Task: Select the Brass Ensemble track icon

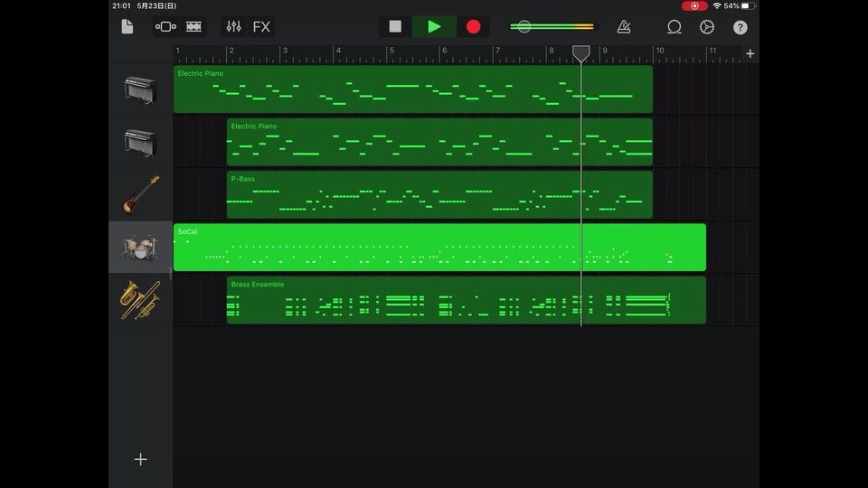Action: (x=140, y=300)
